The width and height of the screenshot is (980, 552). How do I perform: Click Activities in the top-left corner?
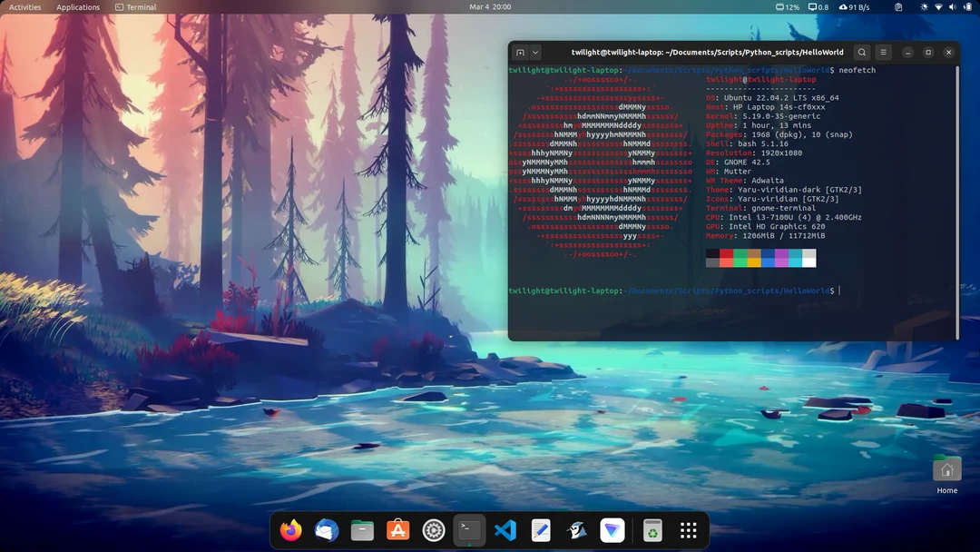(23, 7)
